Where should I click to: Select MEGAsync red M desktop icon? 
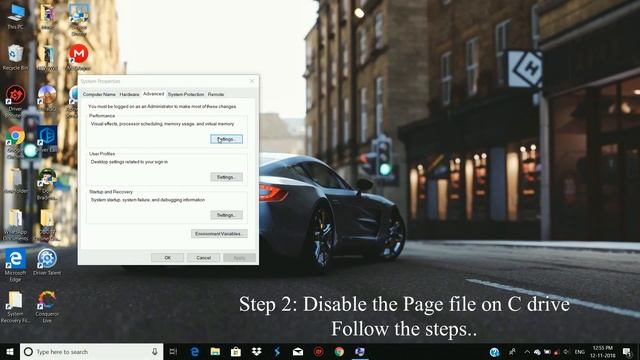click(x=79, y=58)
